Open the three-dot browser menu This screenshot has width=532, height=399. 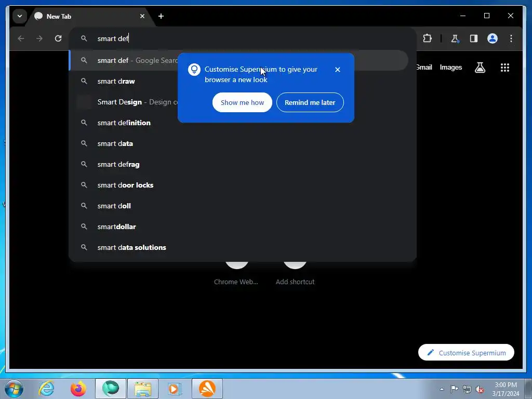(x=511, y=38)
